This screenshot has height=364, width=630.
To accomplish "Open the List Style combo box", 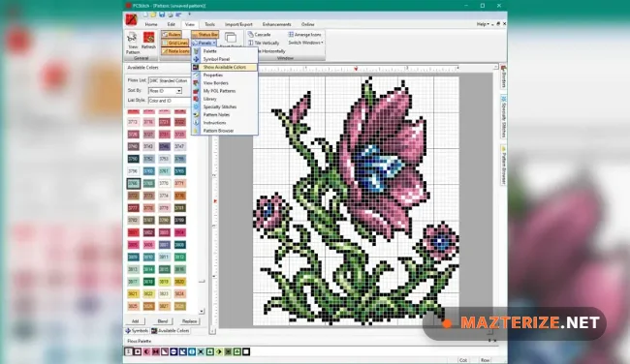I will [x=169, y=101].
